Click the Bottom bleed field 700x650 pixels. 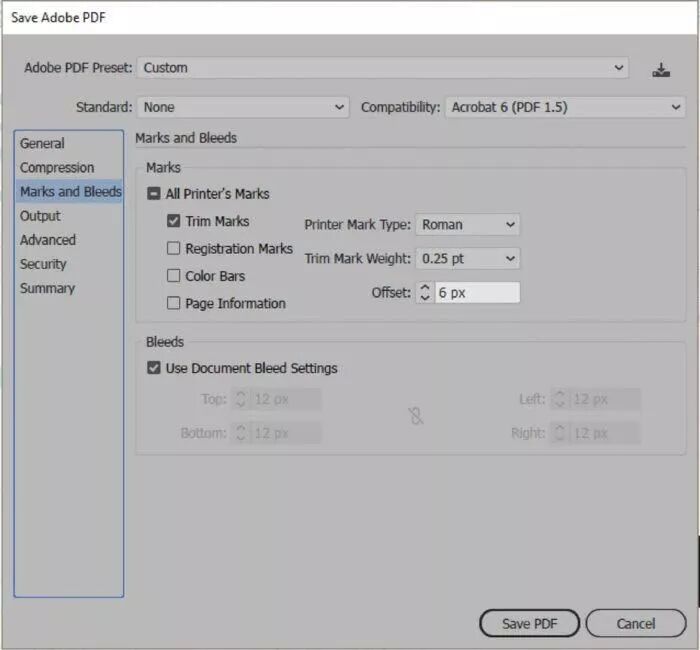pos(286,433)
